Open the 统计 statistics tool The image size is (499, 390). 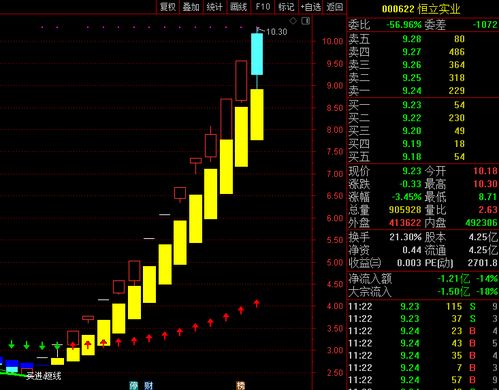[214, 7]
